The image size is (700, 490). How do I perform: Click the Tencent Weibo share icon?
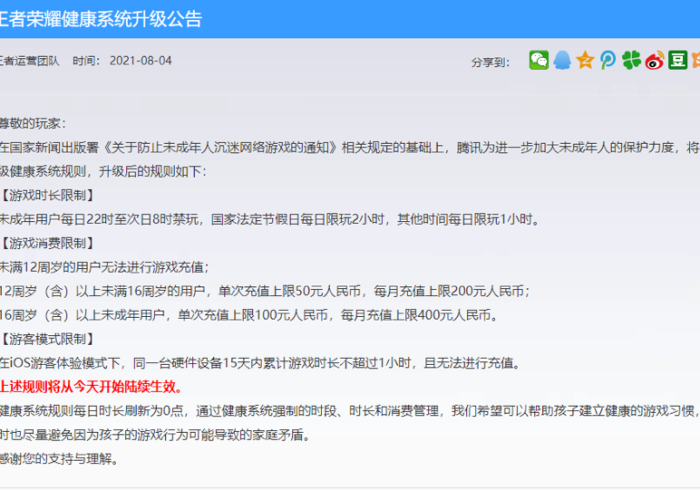[608, 60]
